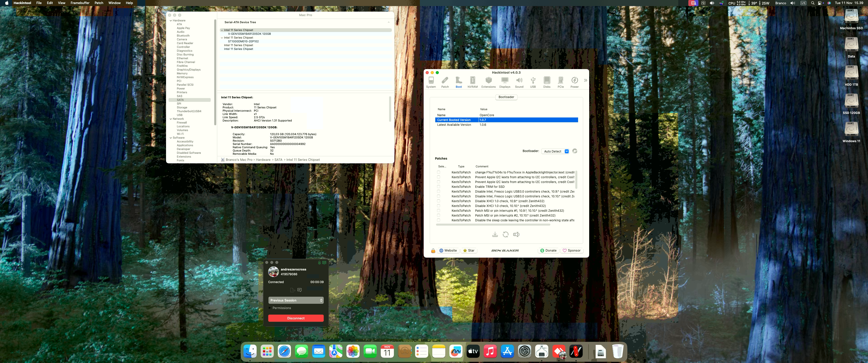The image size is (868, 363).
Task: Click the horizontal scrollbar under the Patches list
Action: click(x=493, y=225)
